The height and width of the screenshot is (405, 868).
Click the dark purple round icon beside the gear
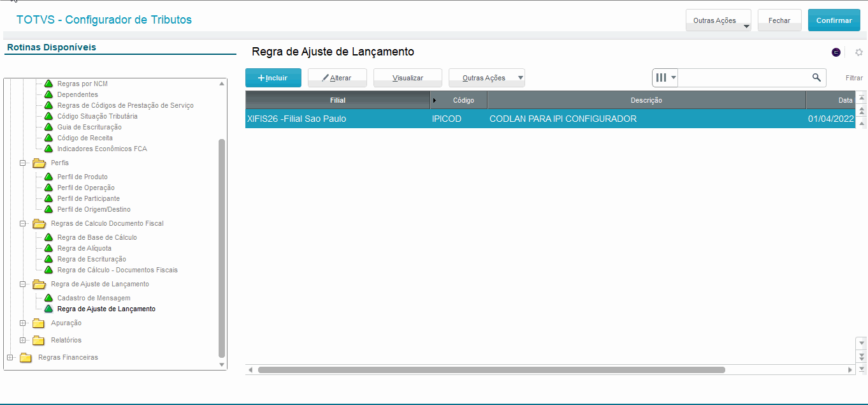pos(836,52)
